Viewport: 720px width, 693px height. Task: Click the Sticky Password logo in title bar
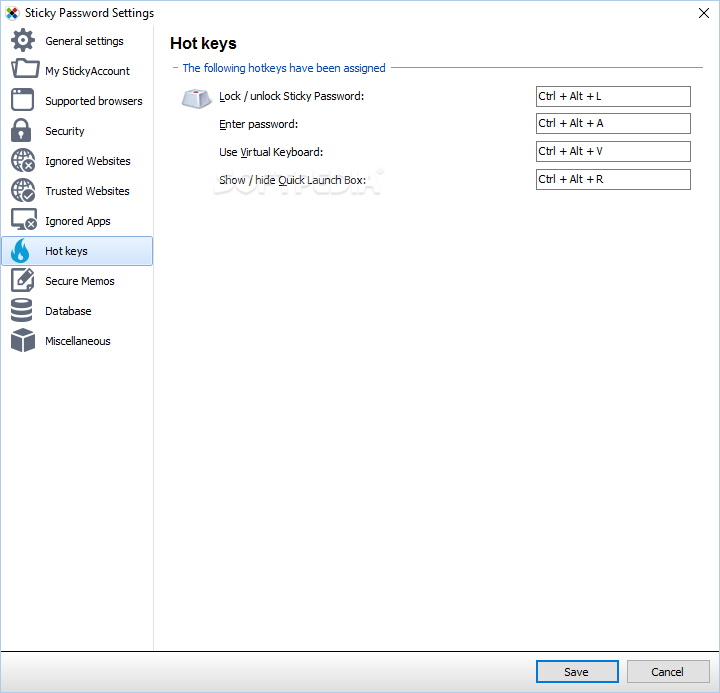tap(12, 13)
